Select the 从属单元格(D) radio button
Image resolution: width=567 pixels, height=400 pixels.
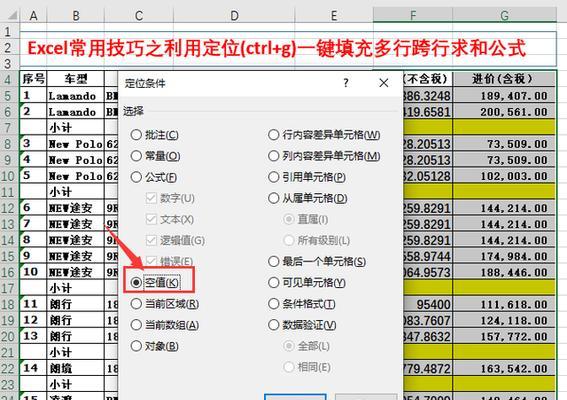(308, 198)
